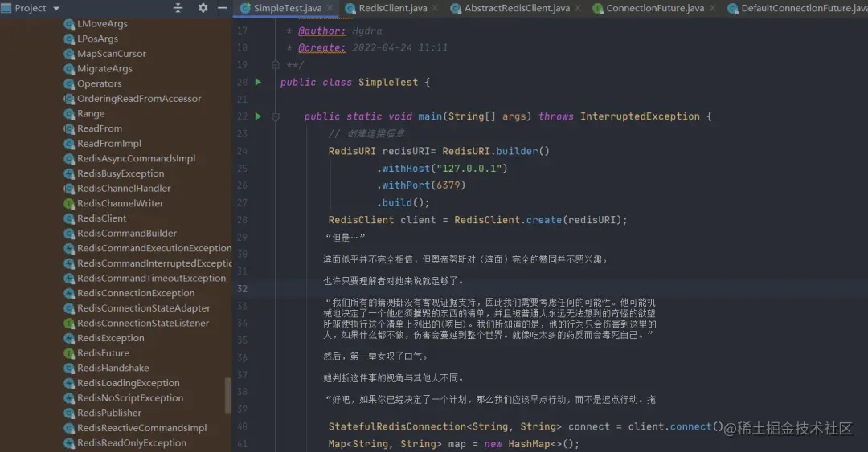Select RedisConnectionException in the project tree
868x452 pixels.
136,293
